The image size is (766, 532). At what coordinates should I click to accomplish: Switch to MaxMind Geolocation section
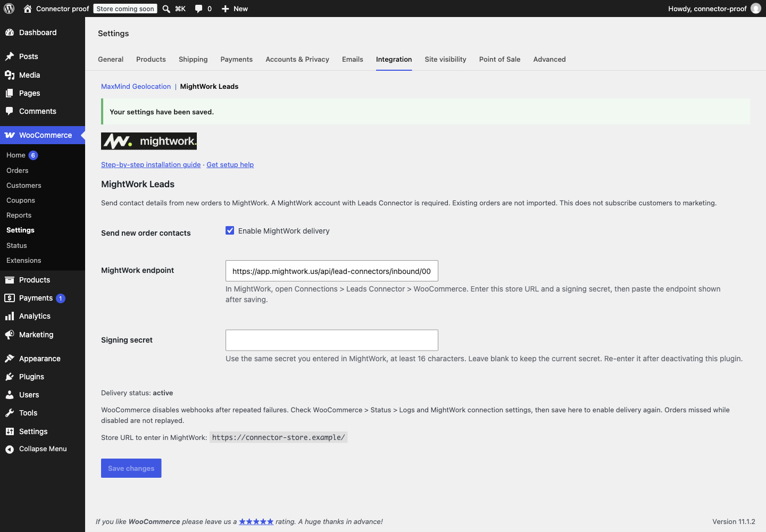pos(136,86)
